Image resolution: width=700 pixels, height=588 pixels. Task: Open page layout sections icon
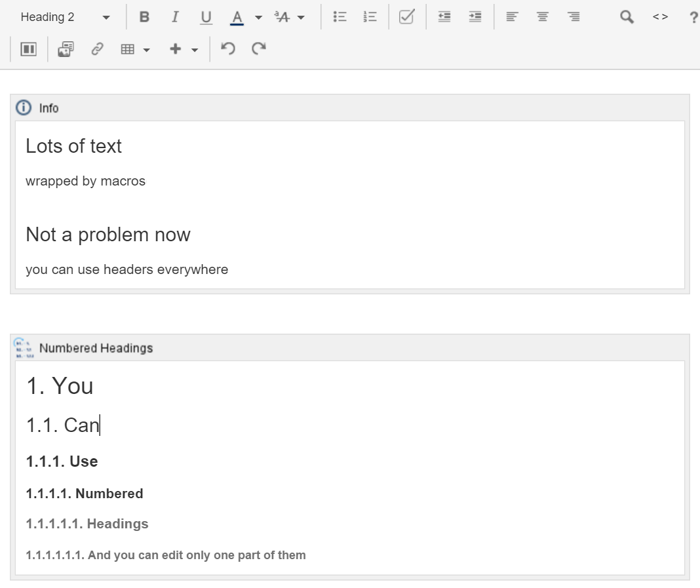coord(28,50)
